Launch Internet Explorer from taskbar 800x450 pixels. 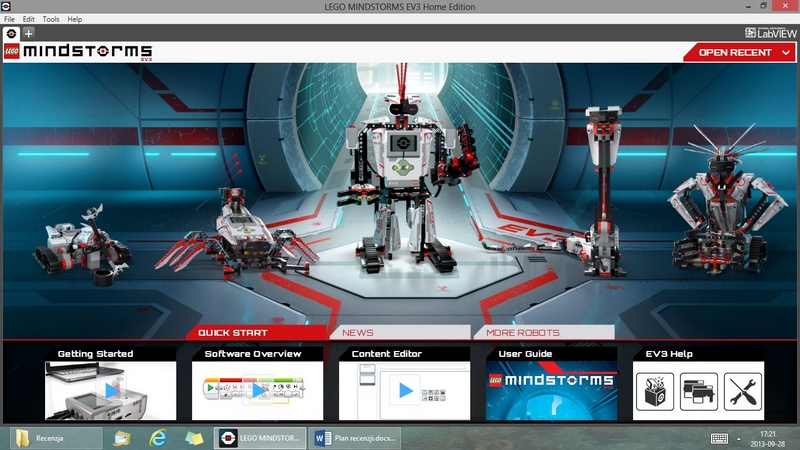point(158,438)
